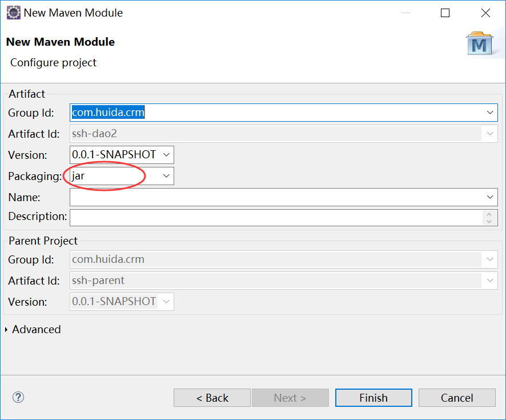Click Description field up stepper arrow
Screen dimensions: 506x420
489,214
